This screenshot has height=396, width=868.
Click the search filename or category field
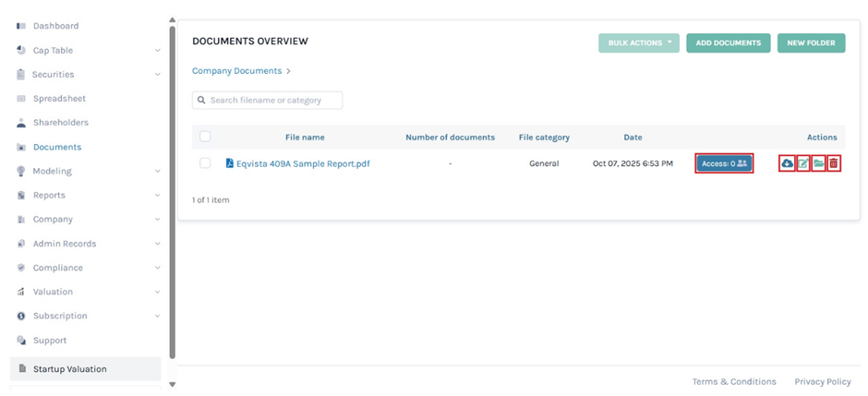pyautogui.click(x=272, y=100)
